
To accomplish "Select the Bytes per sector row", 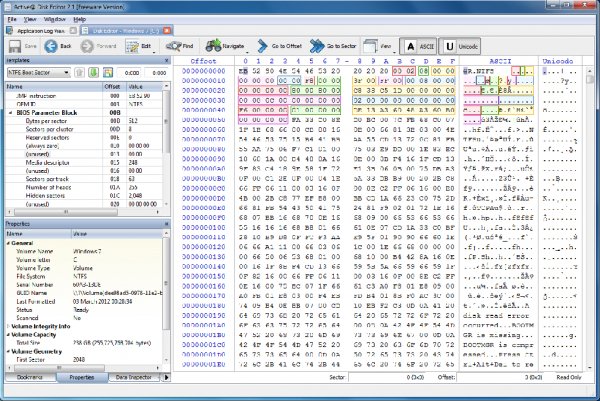I will tap(84, 121).
